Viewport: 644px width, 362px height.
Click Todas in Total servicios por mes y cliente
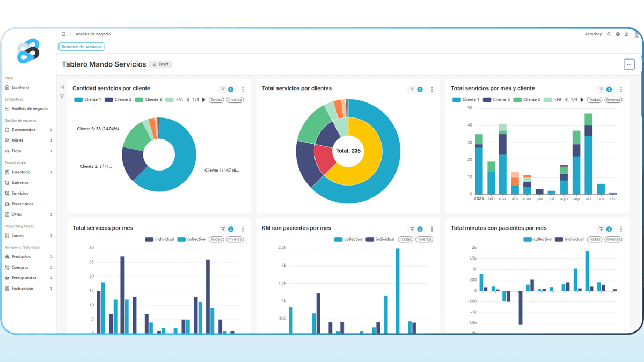tap(595, 100)
